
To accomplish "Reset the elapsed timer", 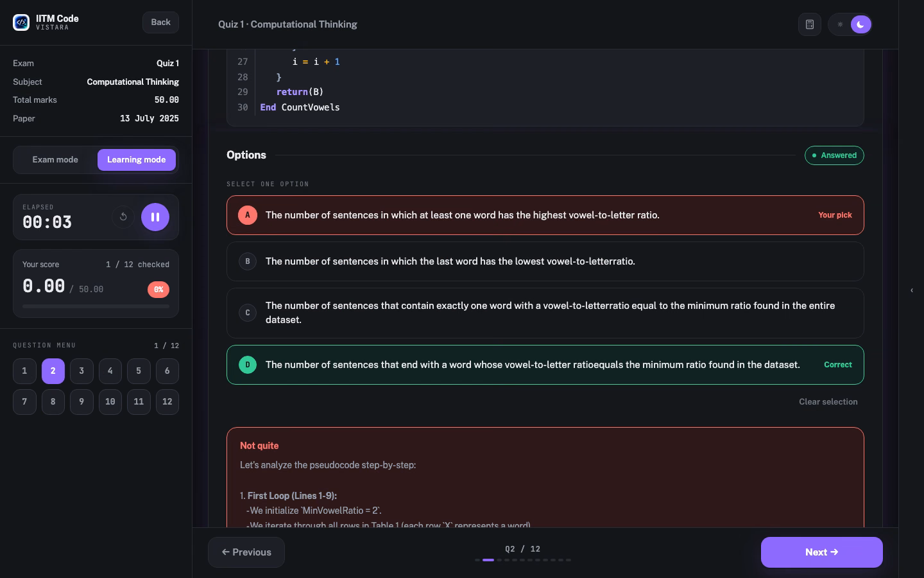I will (123, 217).
